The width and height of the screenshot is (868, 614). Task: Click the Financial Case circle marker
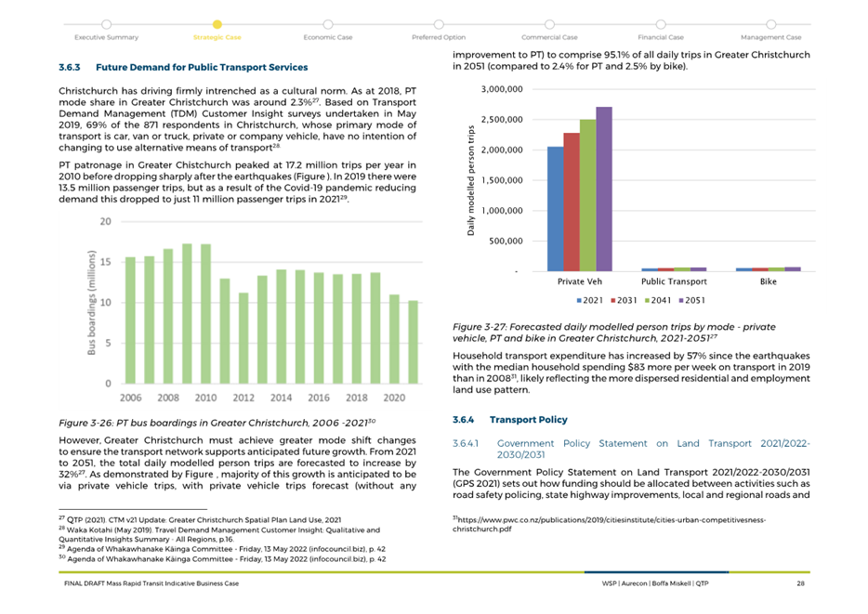661,24
